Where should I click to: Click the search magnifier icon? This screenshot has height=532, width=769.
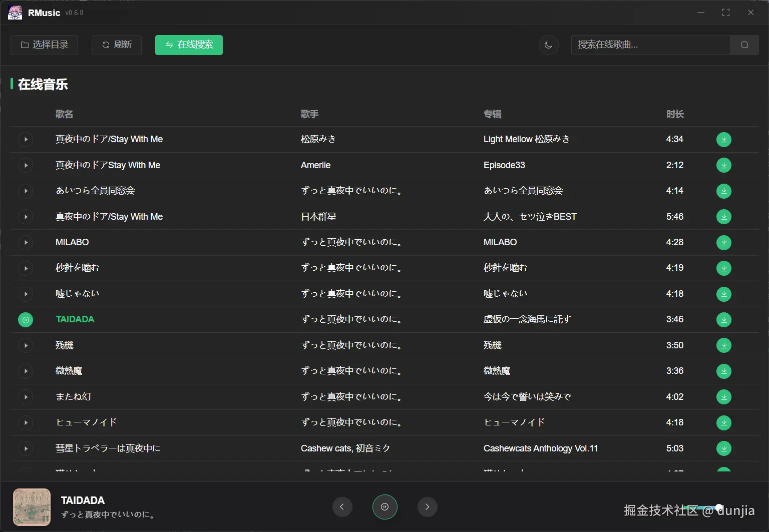(744, 45)
